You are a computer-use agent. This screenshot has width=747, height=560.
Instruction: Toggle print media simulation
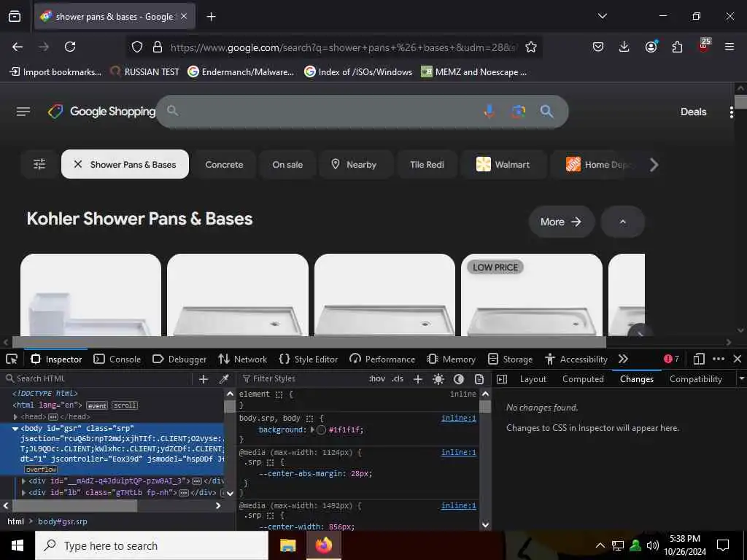[x=479, y=379]
